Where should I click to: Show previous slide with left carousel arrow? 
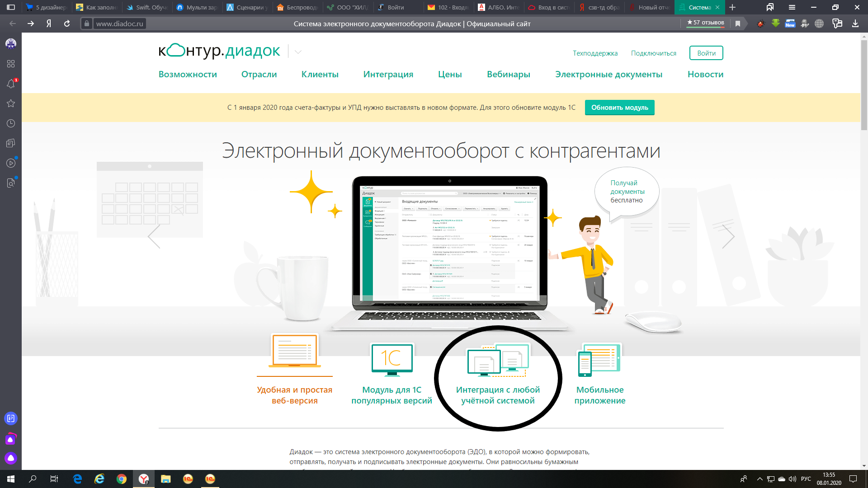click(154, 236)
